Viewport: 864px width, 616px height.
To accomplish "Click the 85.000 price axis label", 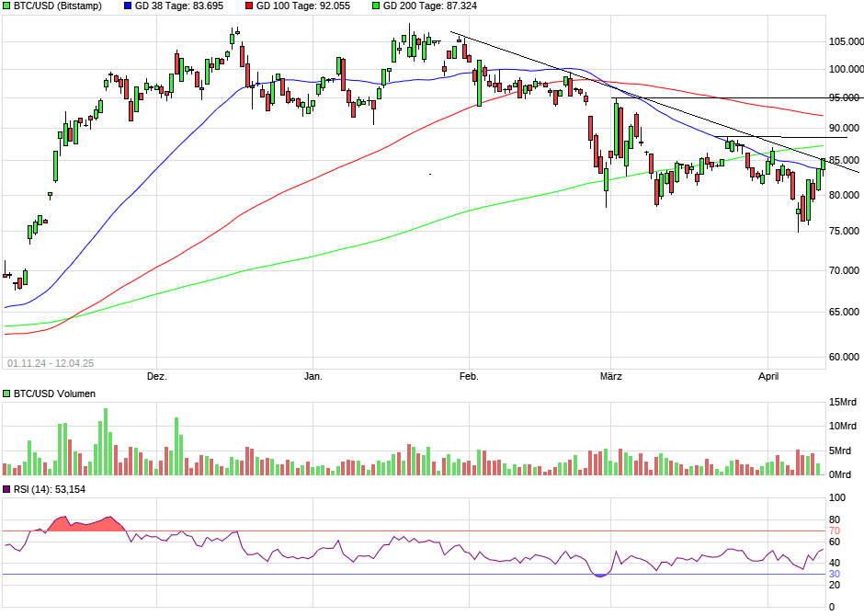I will click(844, 160).
